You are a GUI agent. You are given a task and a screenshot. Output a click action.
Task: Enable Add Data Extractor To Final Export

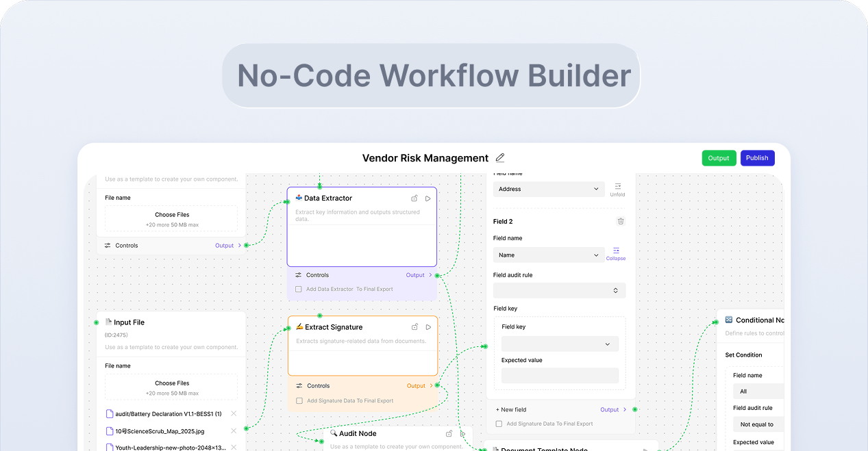click(x=299, y=289)
